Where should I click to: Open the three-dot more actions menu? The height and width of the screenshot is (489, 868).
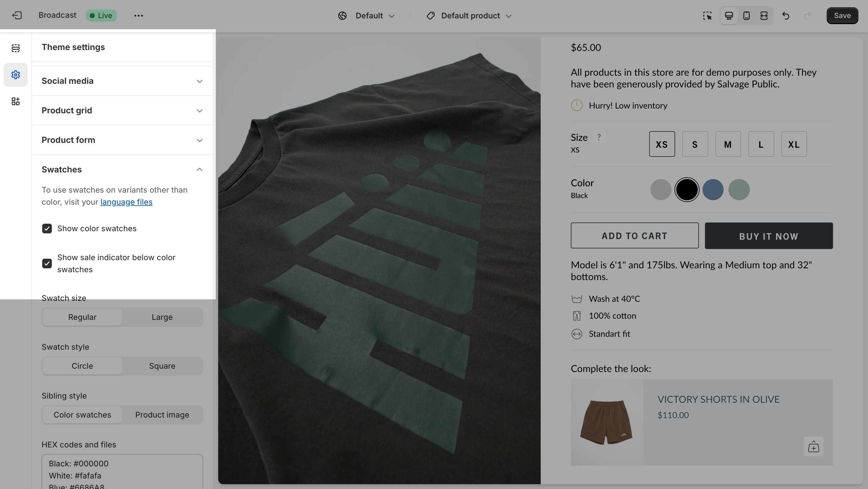pos(139,15)
